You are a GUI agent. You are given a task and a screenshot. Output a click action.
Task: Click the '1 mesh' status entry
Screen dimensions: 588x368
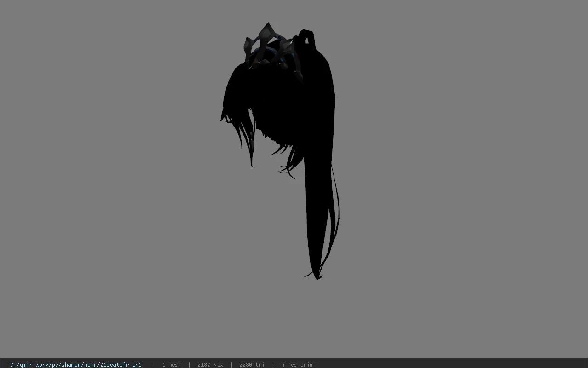[171, 365]
